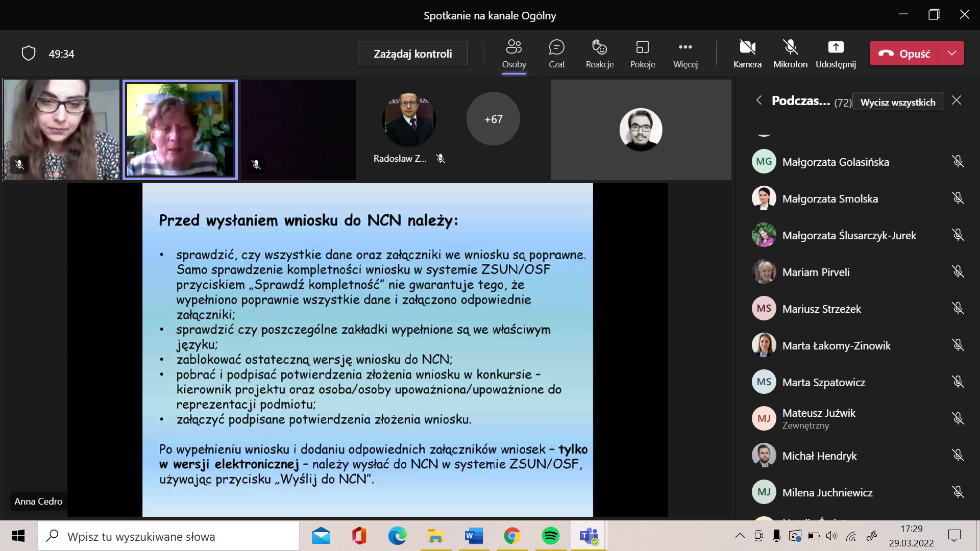The image size is (980, 551).
Task: Click the Zażądaj kontroli button
Action: point(412,53)
